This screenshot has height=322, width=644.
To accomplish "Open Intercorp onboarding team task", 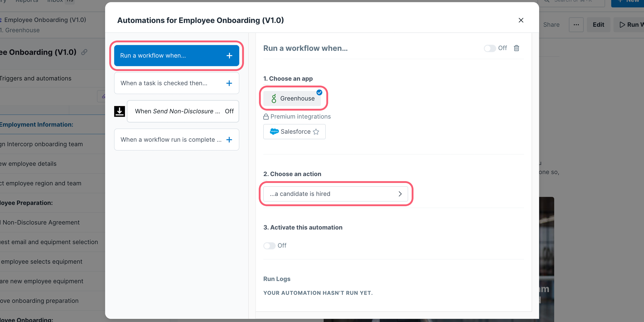I will pyautogui.click(x=41, y=144).
